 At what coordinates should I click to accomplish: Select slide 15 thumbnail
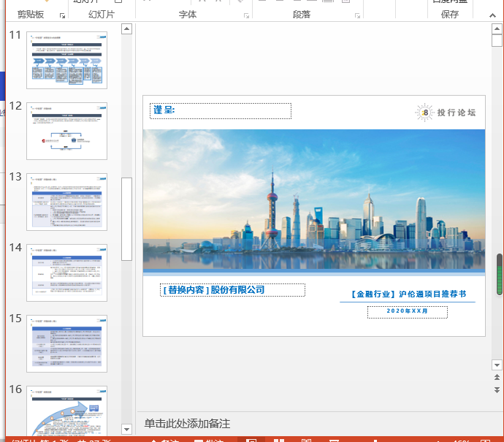coord(67,343)
